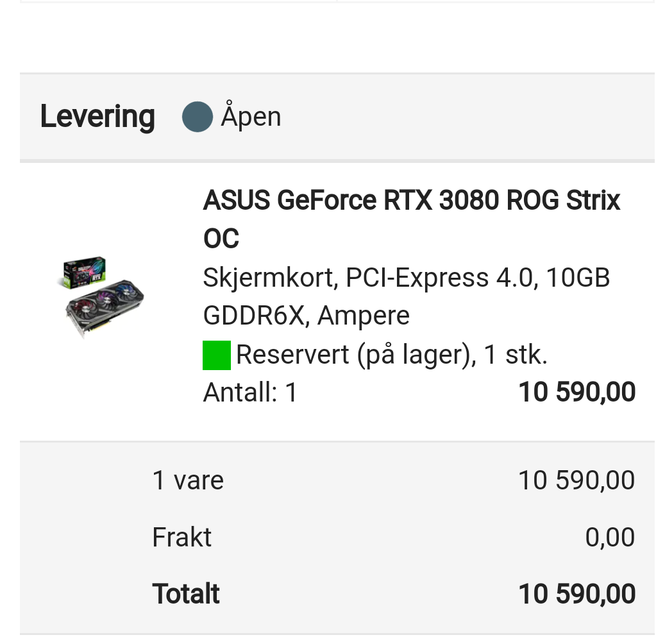Select the Frakt shipping label
The width and height of the screenshot is (665, 644).
tap(181, 537)
